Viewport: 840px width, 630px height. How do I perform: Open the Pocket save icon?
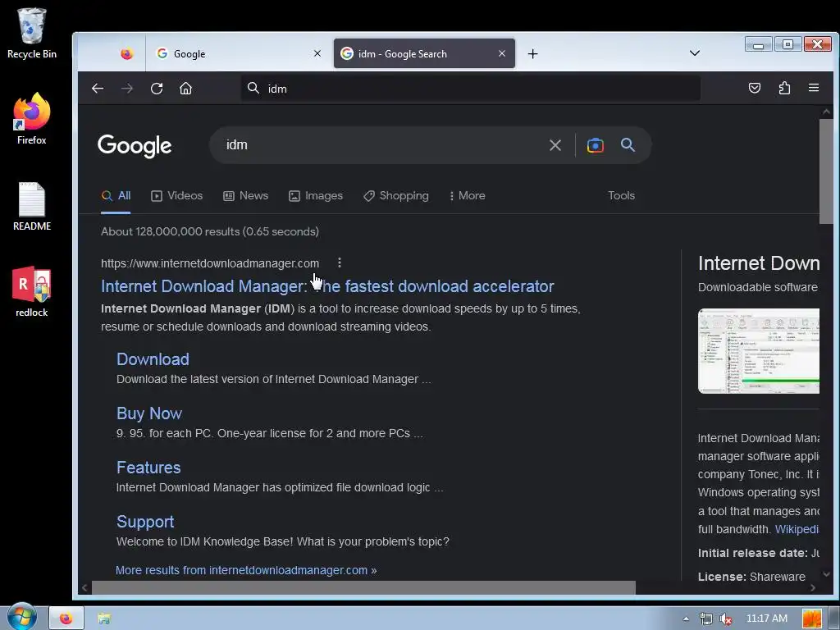(x=755, y=88)
